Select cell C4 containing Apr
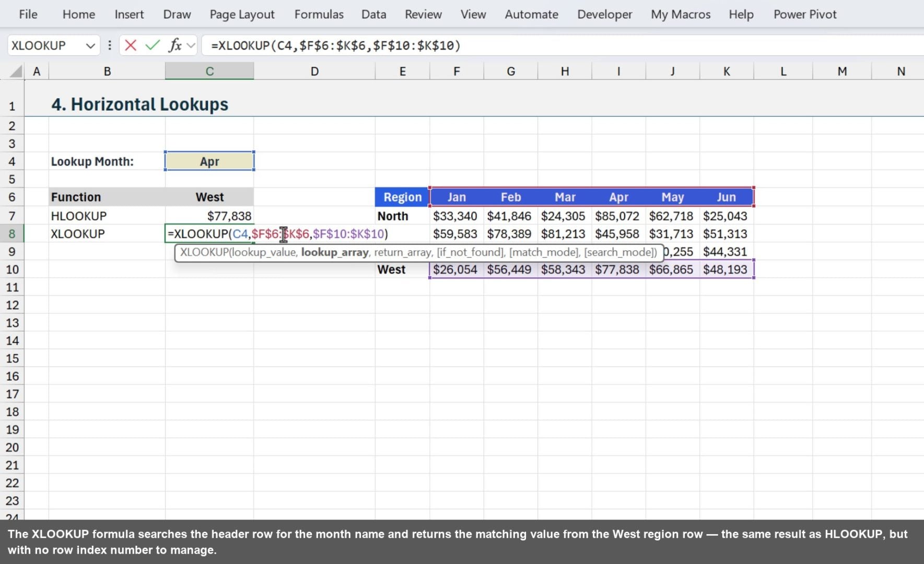 (209, 161)
